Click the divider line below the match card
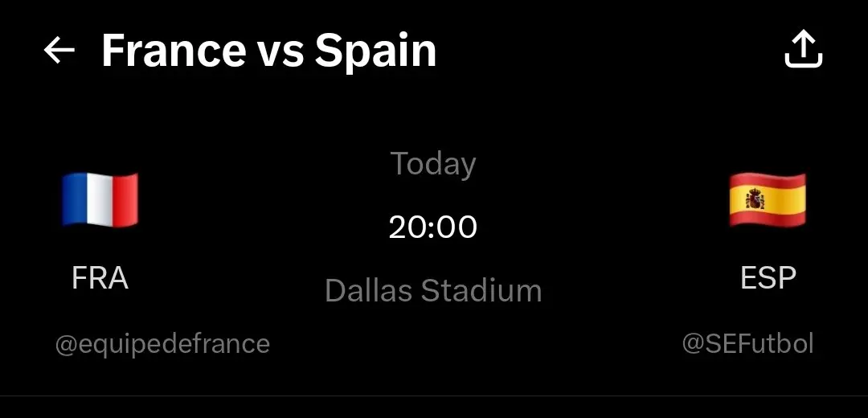868x418 pixels. [434, 395]
